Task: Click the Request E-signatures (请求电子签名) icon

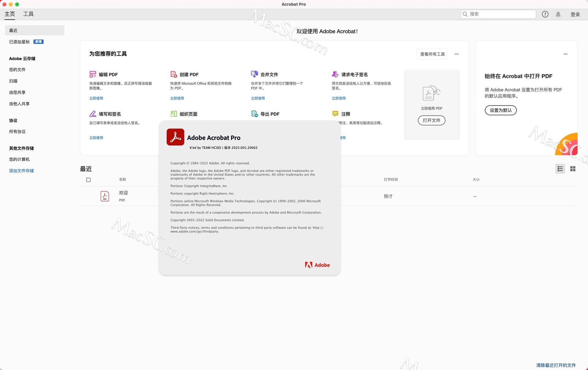Action: point(335,74)
